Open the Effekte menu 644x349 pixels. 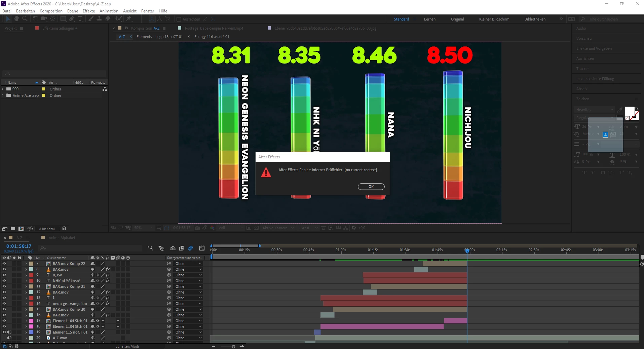pos(89,11)
